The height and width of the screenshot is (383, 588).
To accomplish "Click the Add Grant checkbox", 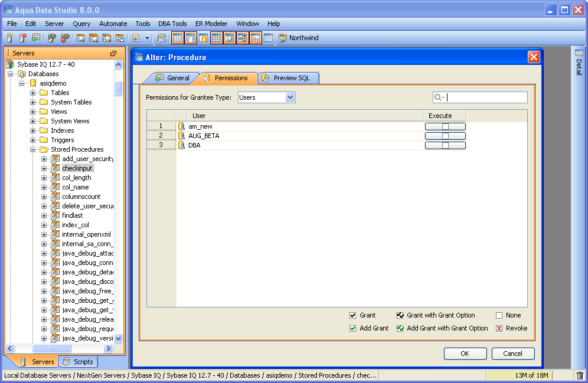I will (x=352, y=328).
